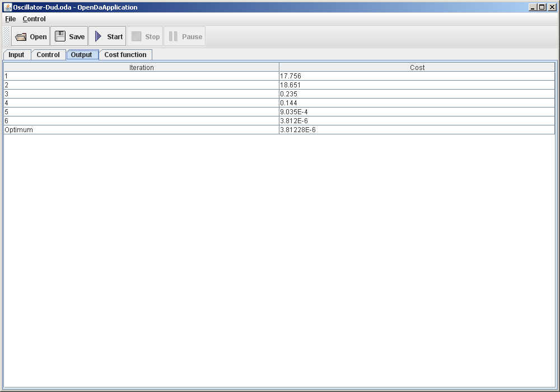Screen dimensions: 560x392
Task: Click the OpenDA application icon in the title bar
Action: (x=7, y=7)
